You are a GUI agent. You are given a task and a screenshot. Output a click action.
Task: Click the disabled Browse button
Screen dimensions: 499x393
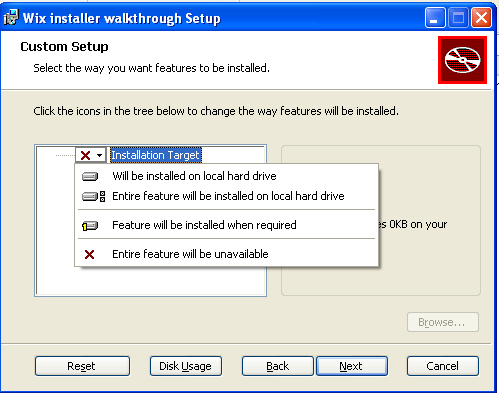tap(443, 322)
